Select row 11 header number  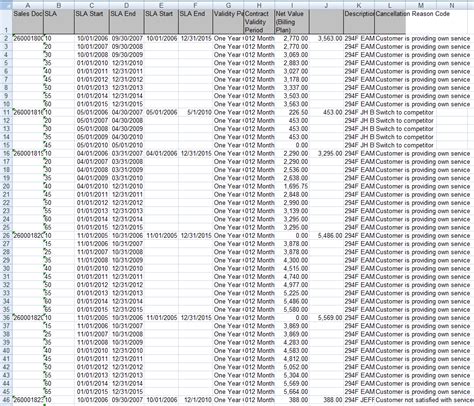(x=6, y=112)
